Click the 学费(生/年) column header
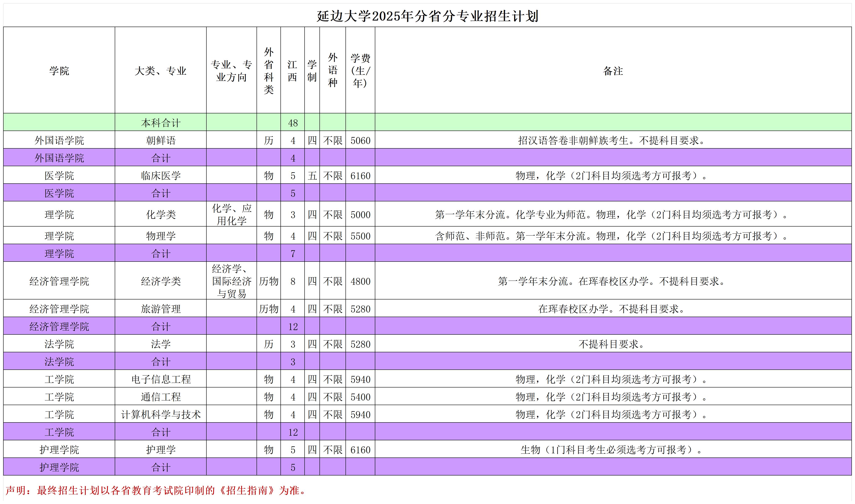Screen dimensions: 855x504 click(360, 70)
